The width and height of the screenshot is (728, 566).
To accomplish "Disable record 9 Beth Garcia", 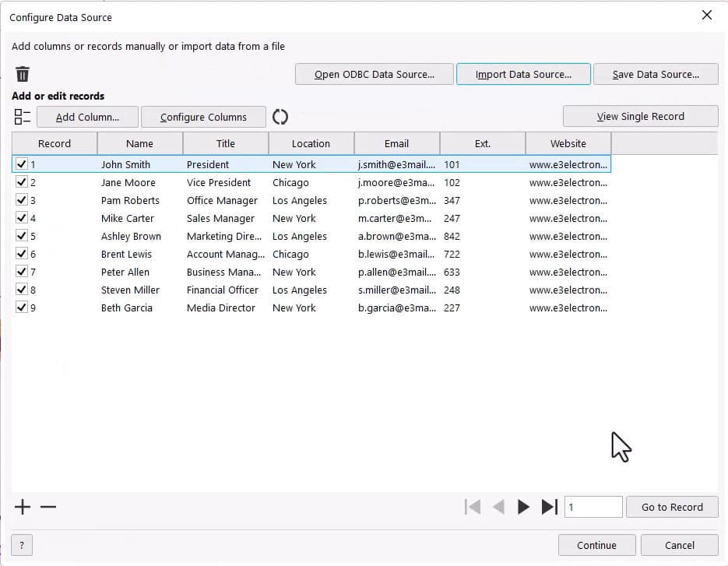I will [x=22, y=308].
